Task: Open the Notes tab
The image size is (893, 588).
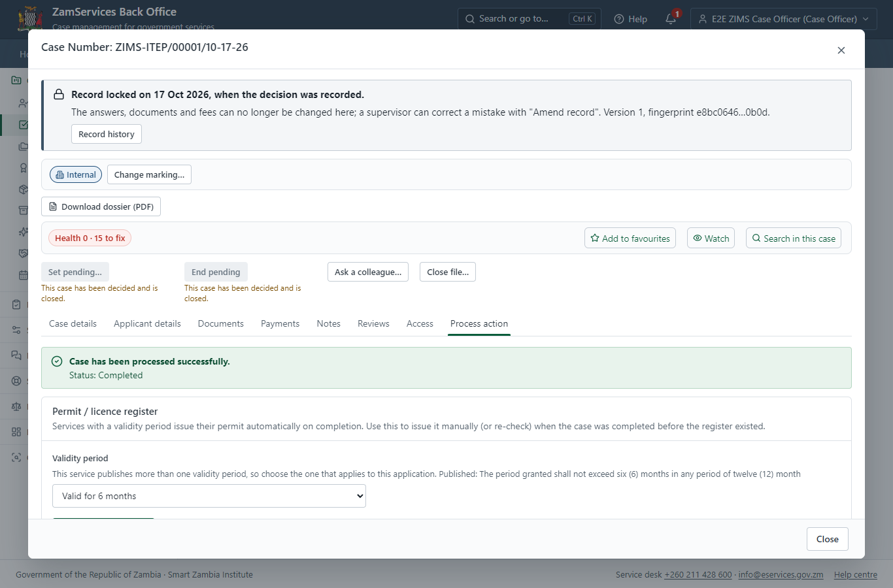Action: (328, 323)
